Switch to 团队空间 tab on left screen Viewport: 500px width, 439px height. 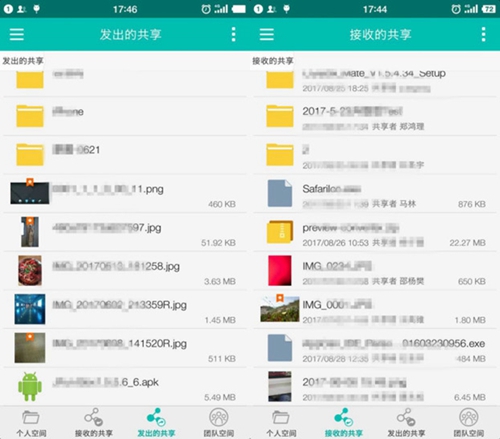coord(219,423)
